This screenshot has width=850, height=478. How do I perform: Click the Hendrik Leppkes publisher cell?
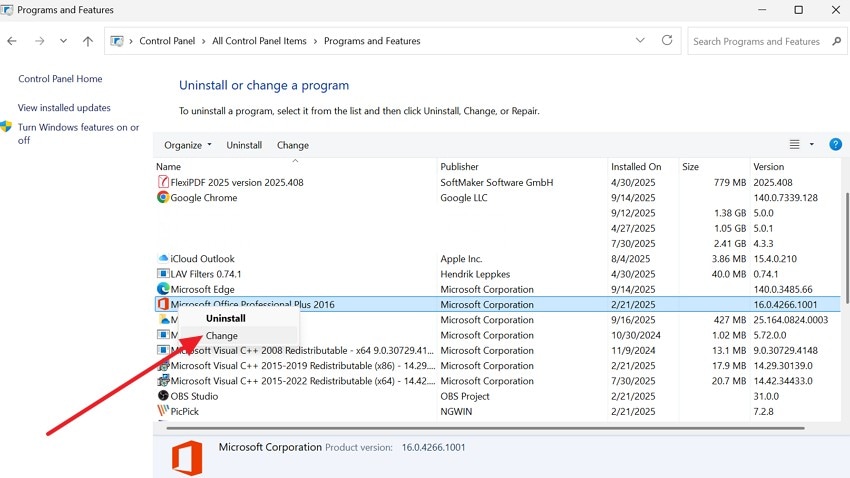pyautogui.click(x=475, y=274)
